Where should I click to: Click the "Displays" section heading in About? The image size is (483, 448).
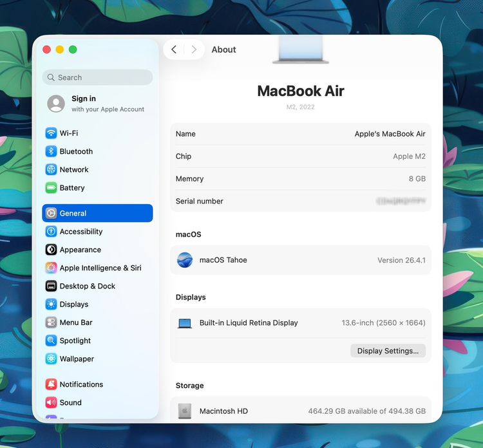pos(191,297)
